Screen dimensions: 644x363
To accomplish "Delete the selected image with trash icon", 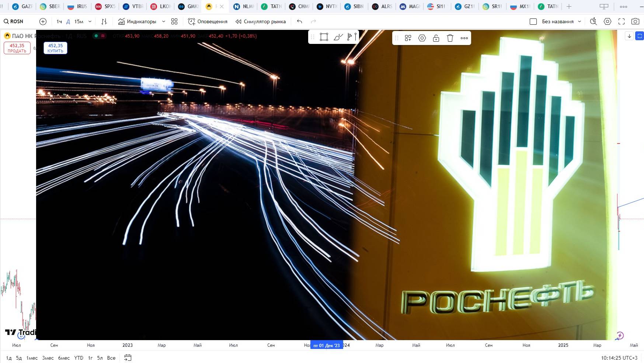I will click(450, 38).
